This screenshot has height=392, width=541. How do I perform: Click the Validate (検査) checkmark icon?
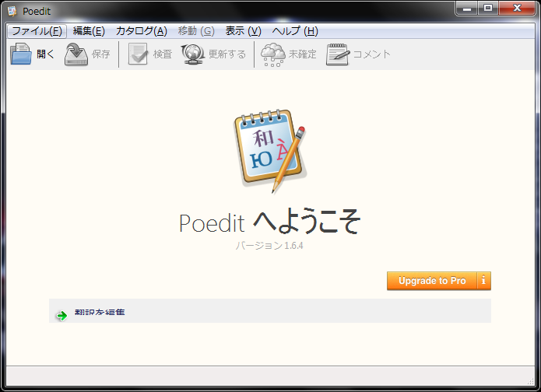point(139,54)
